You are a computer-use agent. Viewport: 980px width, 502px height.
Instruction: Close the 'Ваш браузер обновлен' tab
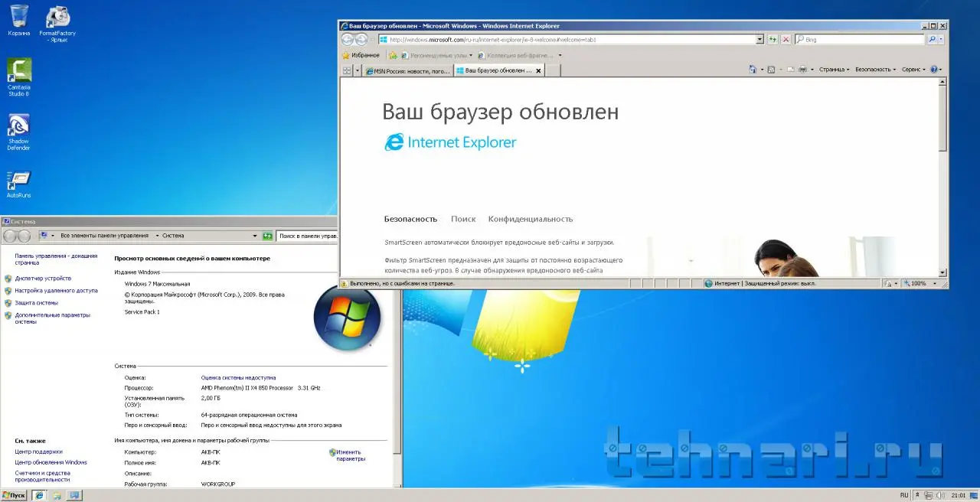click(x=538, y=70)
